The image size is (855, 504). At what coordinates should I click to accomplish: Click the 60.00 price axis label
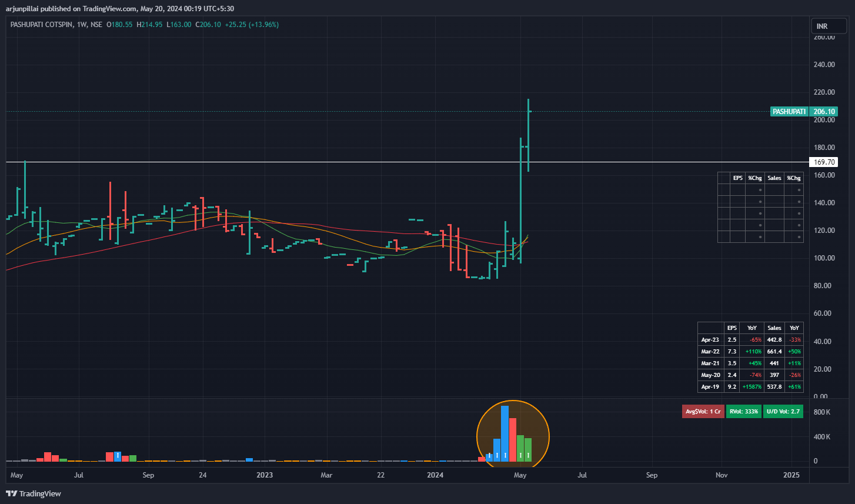tap(824, 313)
